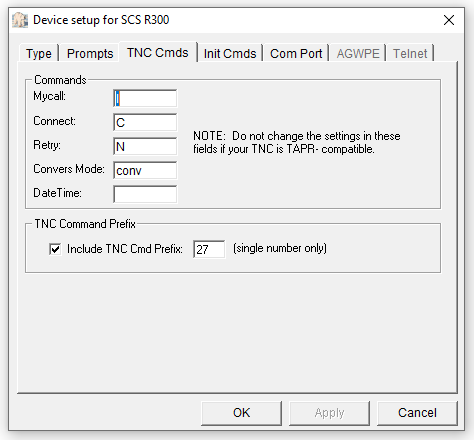
Task: Click the TNC prefix number field
Action: click(209, 249)
